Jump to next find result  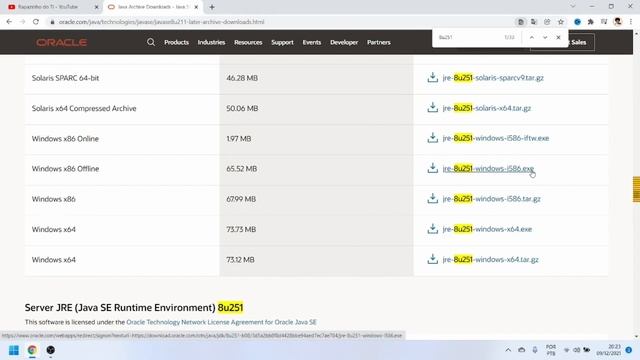tap(545, 37)
